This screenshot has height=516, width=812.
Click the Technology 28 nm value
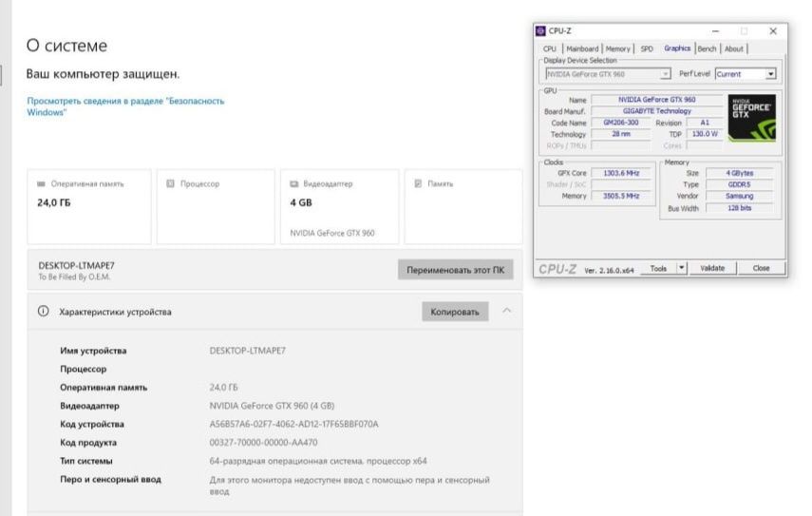pos(621,134)
